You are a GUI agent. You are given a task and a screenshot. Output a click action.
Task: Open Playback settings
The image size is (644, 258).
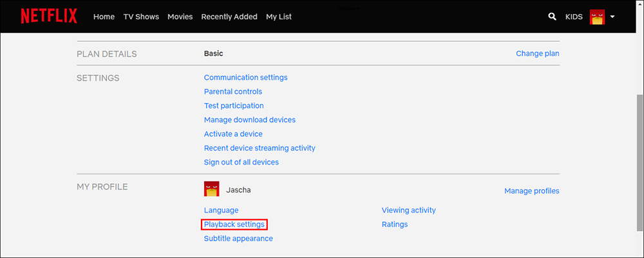[x=234, y=225]
